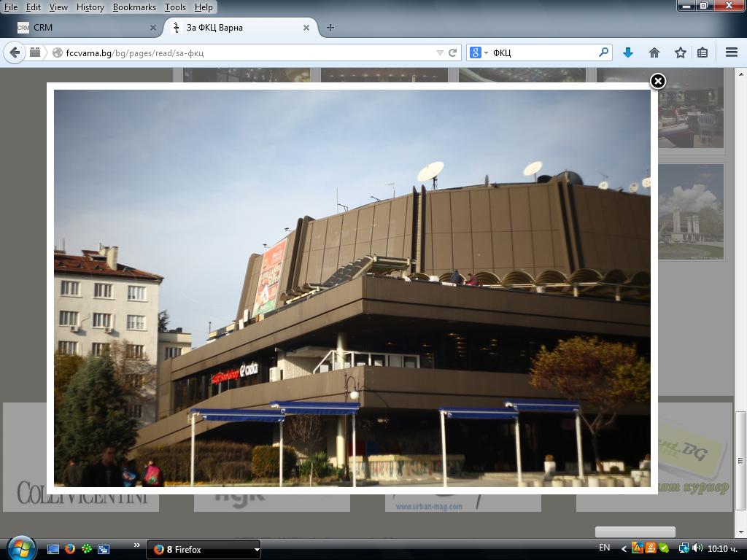Open the Bookmarks menu

[x=134, y=7]
